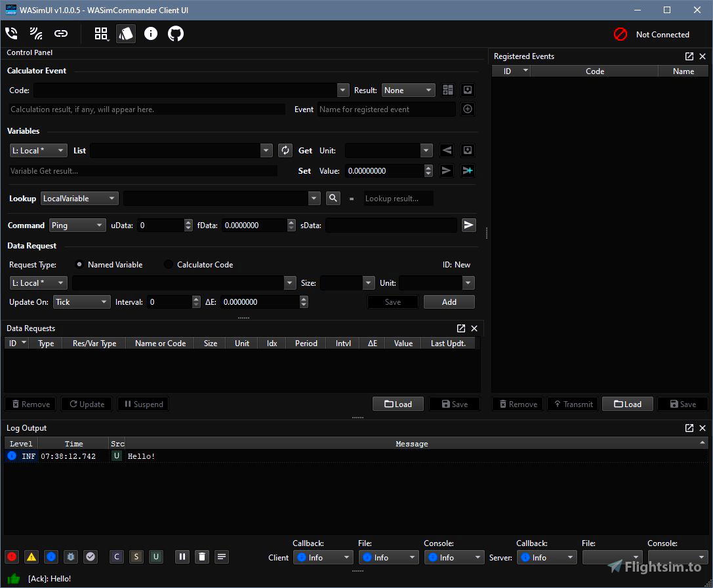Click Load in the Registered Events panel
713x588 pixels.
click(628, 404)
